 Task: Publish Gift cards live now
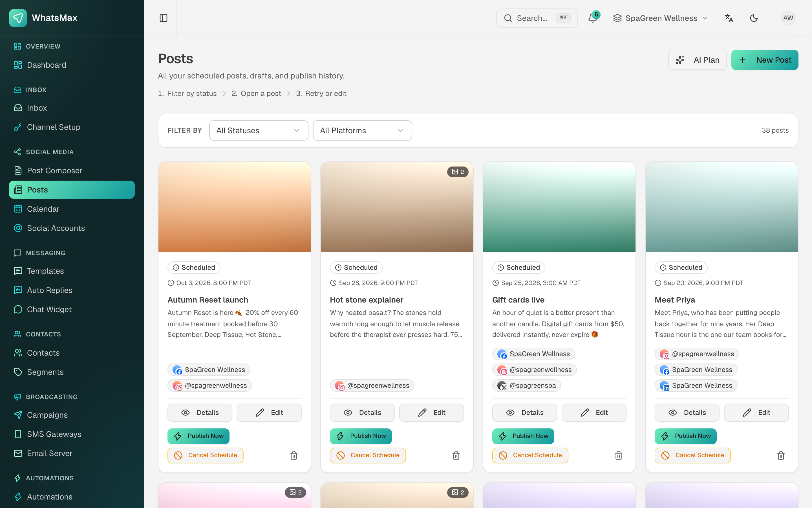[x=523, y=436]
